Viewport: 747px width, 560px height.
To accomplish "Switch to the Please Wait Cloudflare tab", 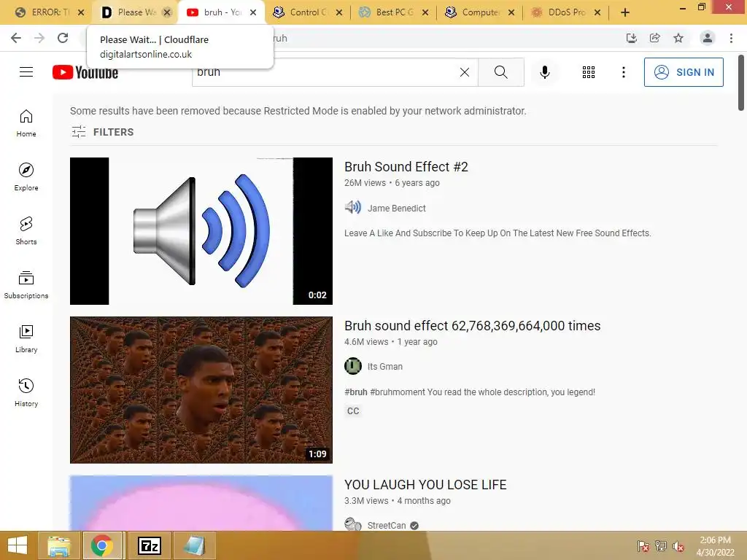I will [135, 12].
